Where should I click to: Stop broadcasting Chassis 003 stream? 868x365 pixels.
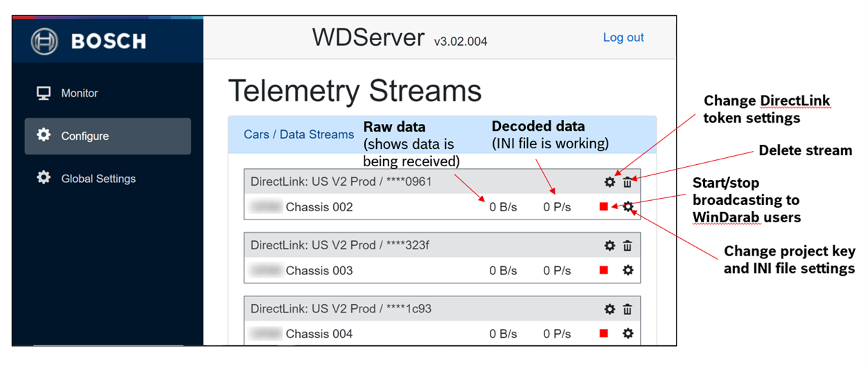[x=603, y=270]
